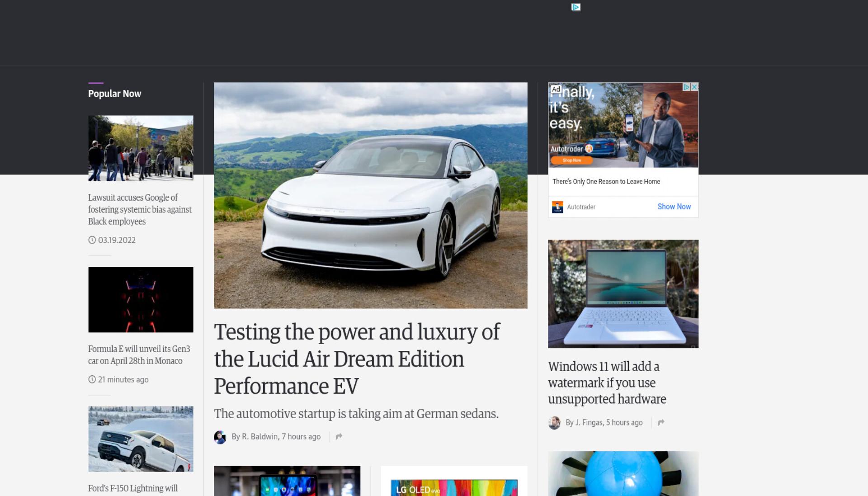The image size is (868, 496).
Task: Share the Lucid Air article via arrow icon
Action: pos(339,436)
